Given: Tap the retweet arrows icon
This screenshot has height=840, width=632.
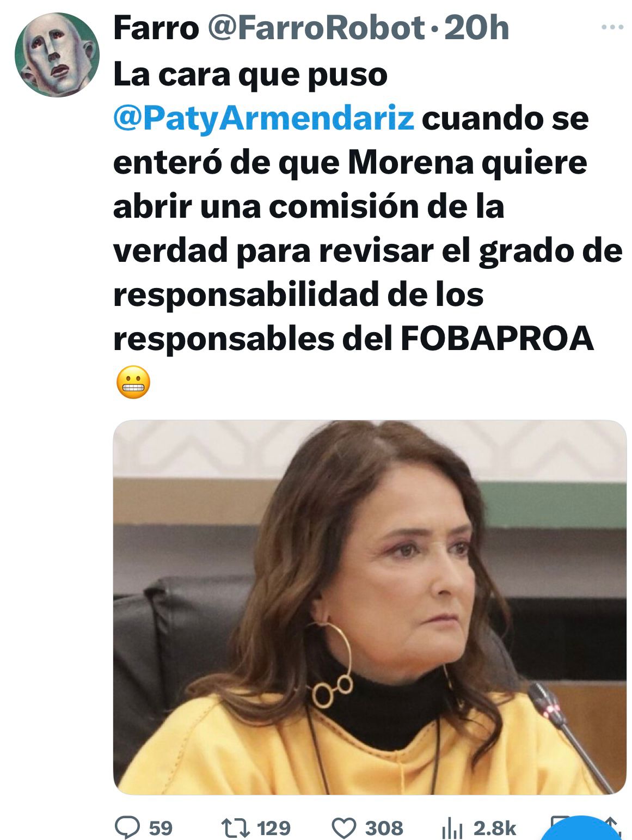Looking at the screenshot, I should pos(236,828).
